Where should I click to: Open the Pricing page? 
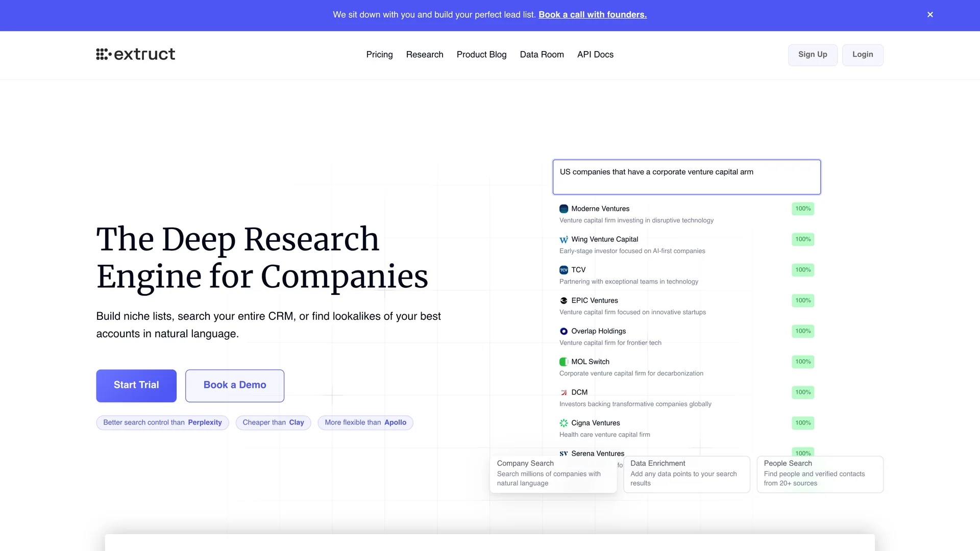(379, 55)
